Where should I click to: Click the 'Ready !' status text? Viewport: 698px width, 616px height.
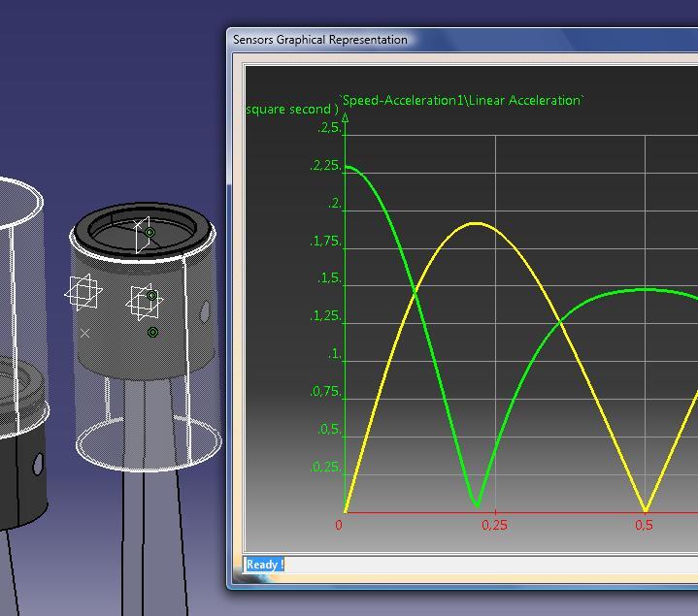click(x=264, y=565)
